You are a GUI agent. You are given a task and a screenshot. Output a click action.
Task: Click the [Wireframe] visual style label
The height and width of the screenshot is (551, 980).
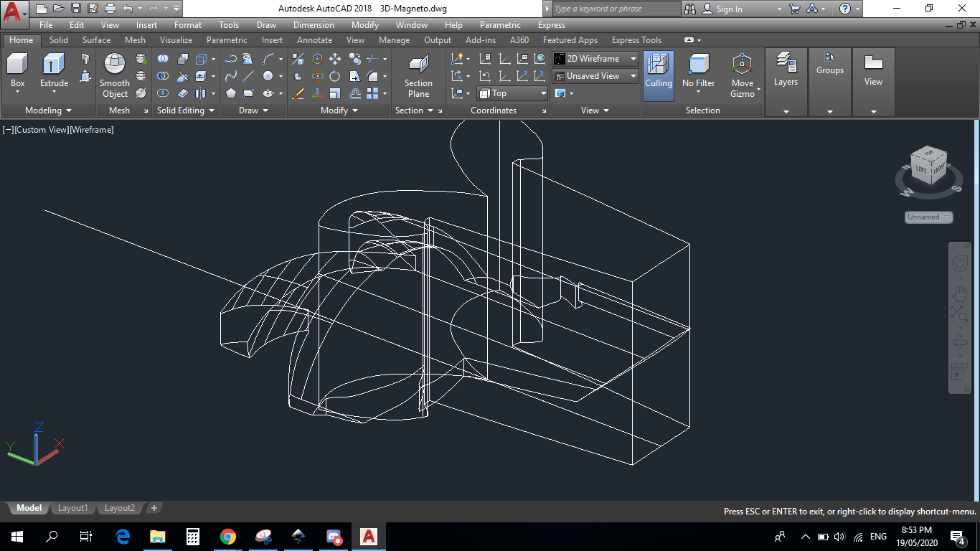(x=92, y=130)
